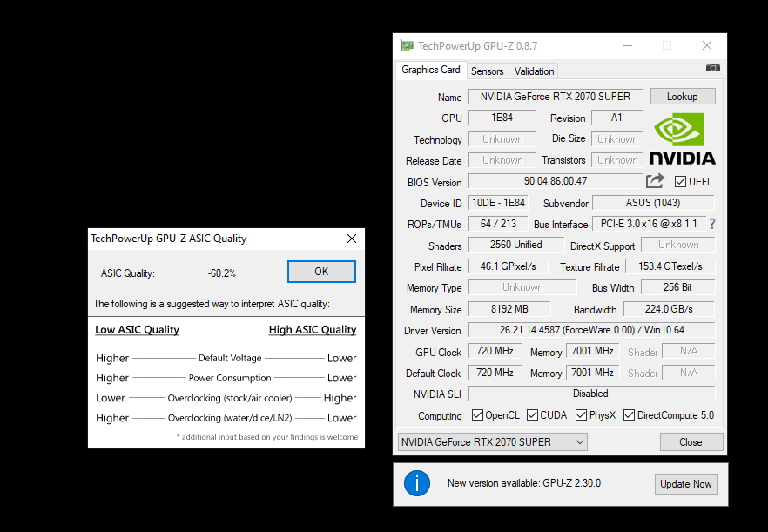Click New version available GPU-Z 2.30.0 text
768x532 pixels.
524,483
